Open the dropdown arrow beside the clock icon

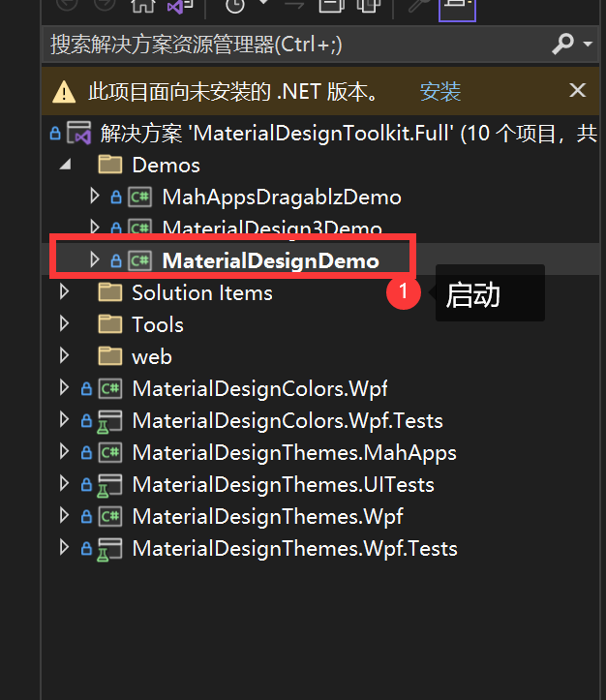click(x=263, y=3)
